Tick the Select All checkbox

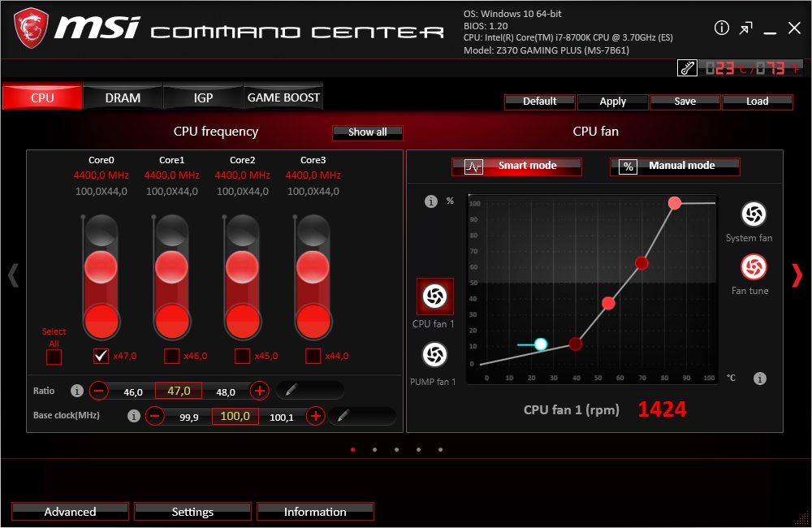pos(54,356)
